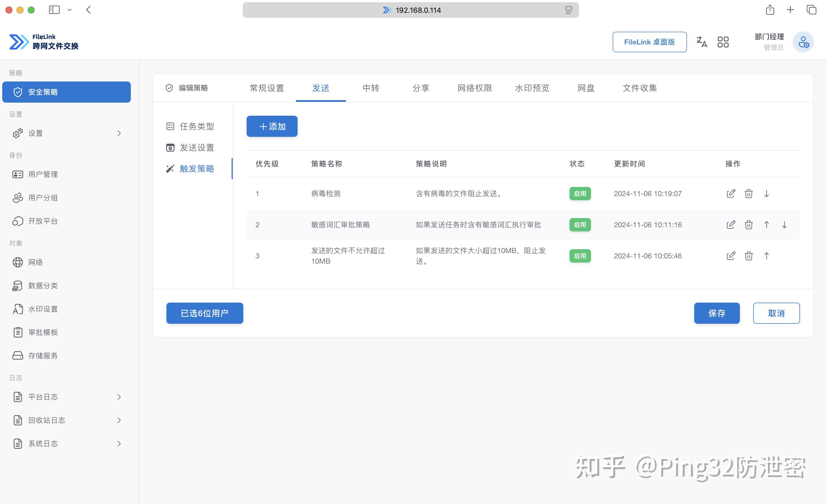Image resolution: width=827 pixels, height=504 pixels.
Task: Show Safari tab overview
Action: (x=812, y=10)
